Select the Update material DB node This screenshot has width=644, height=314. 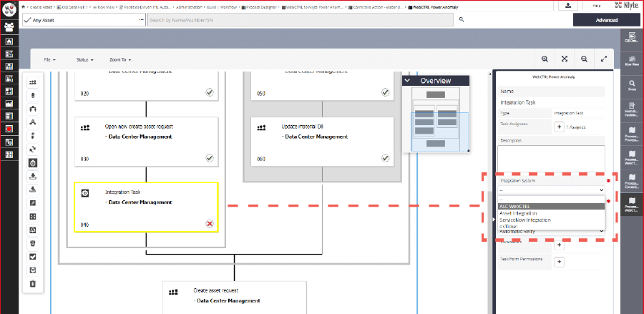[322, 142]
